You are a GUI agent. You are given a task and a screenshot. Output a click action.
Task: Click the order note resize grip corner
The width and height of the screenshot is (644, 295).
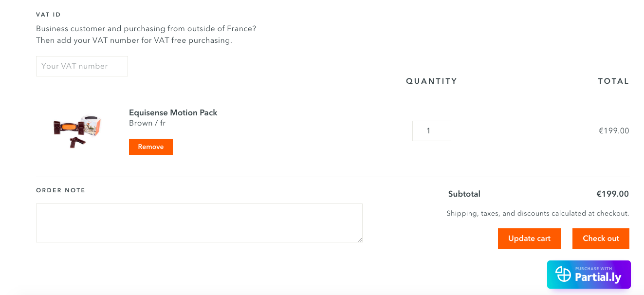(x=360, y=239)
